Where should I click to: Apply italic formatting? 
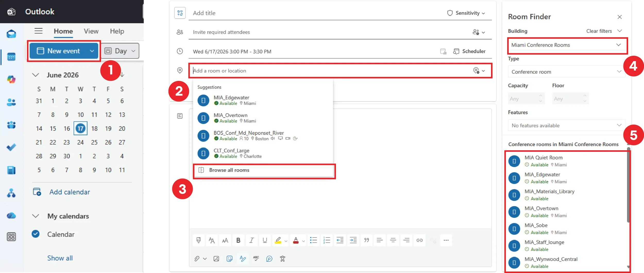(252, 240)
